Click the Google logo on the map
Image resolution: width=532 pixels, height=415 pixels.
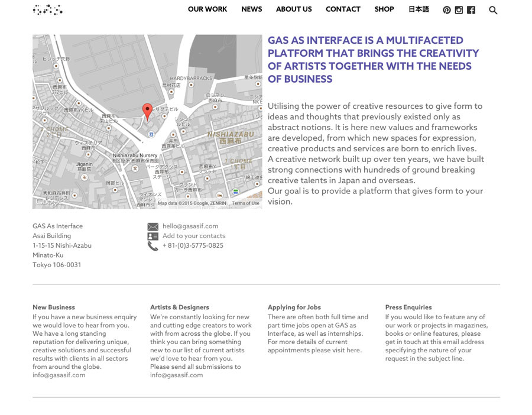[49, 201]
